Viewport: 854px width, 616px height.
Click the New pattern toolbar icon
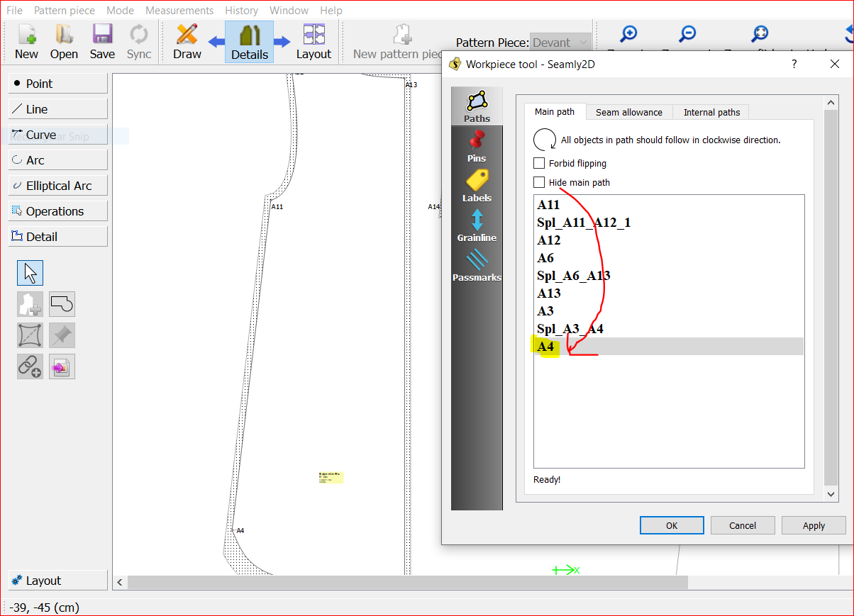(26, 41)
